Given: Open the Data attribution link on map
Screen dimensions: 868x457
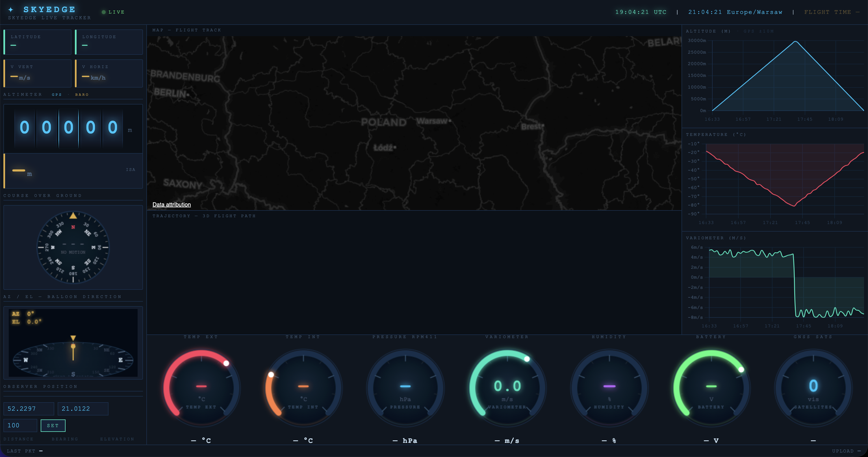Looking at the screenshot, I should coord(172,204).
